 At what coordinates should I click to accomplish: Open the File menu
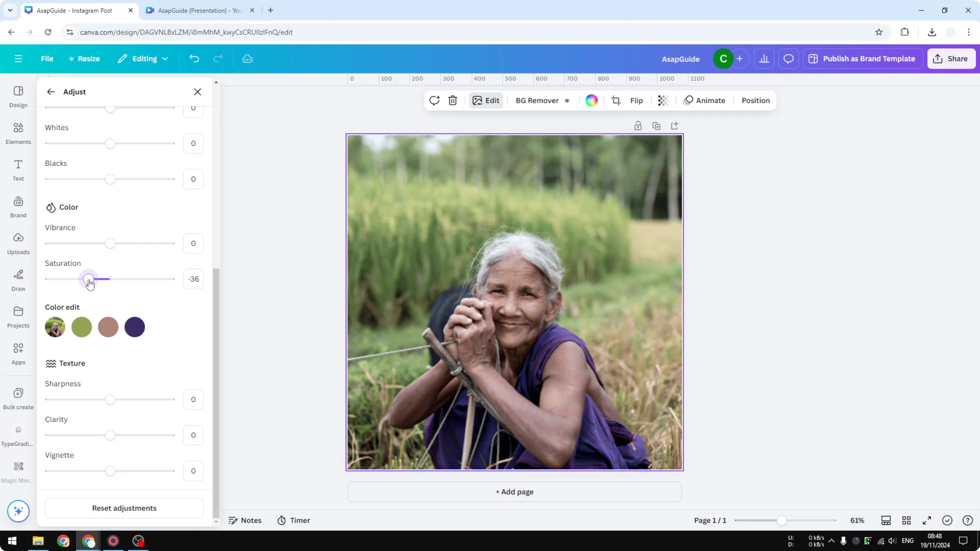tap(47, 59)
